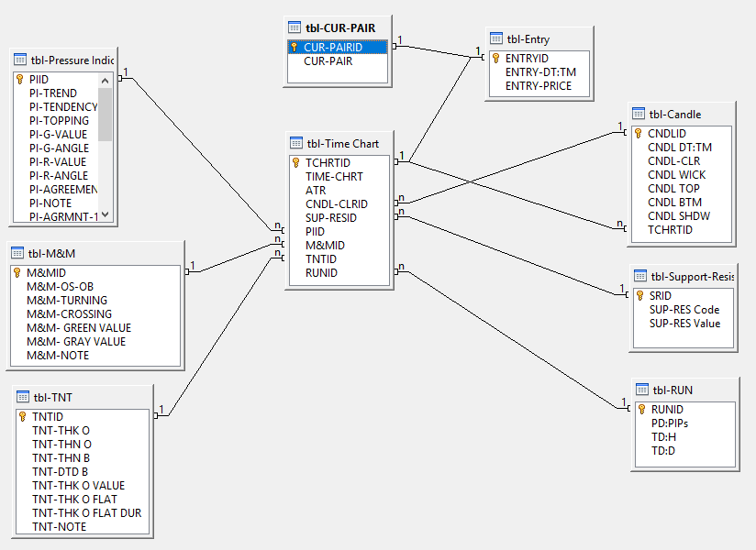
Task: Click the tbl-RUN table icon
Action: [x=641, y=390]
